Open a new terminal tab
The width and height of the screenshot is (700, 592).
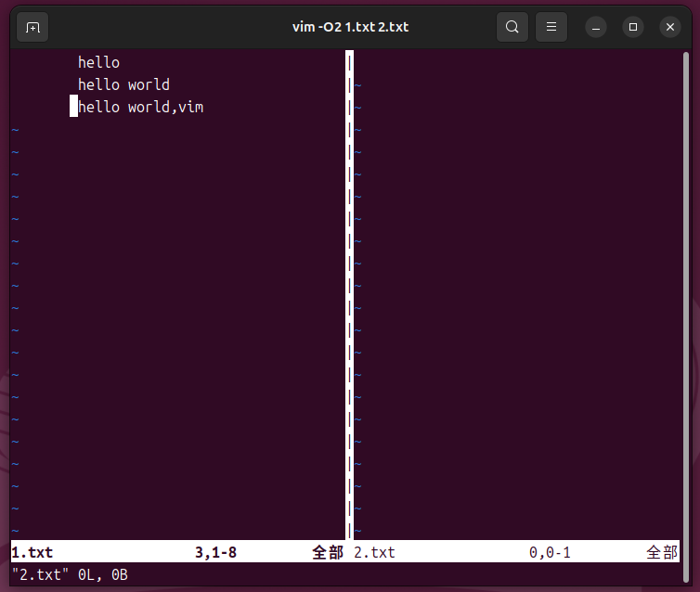32,27
